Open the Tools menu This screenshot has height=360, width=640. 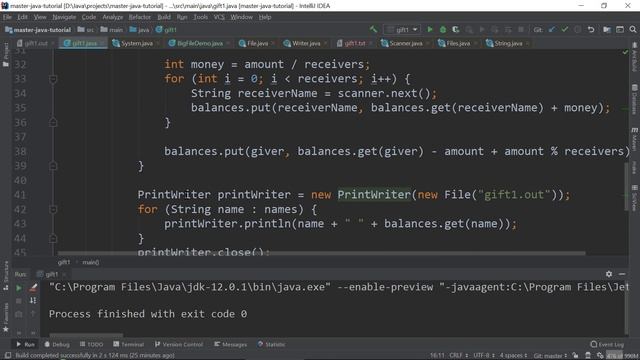200,17
